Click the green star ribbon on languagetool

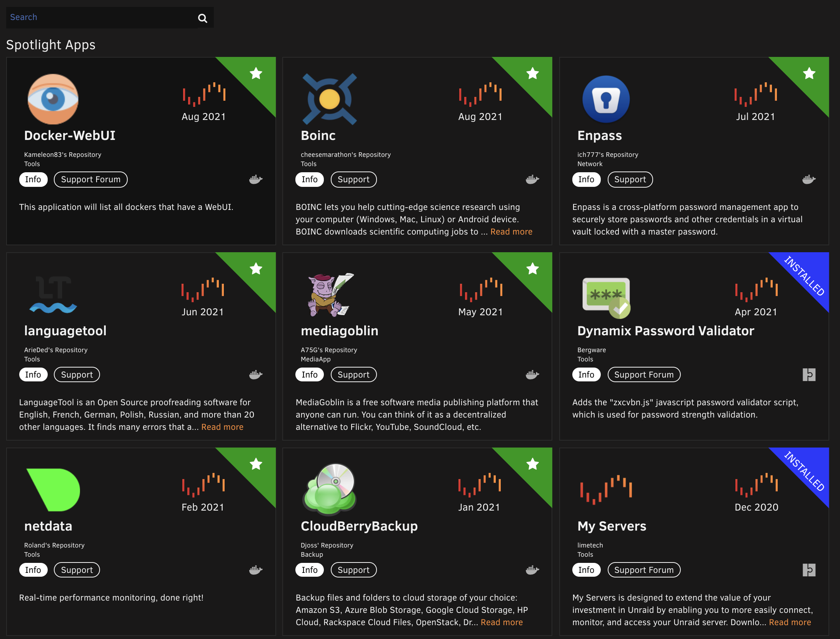click(x=256, y=269)
